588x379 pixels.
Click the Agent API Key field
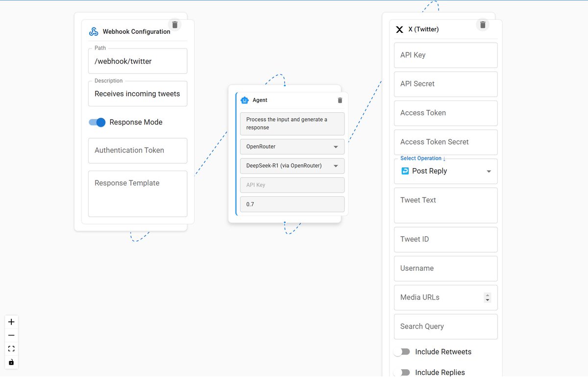(292, 185)
